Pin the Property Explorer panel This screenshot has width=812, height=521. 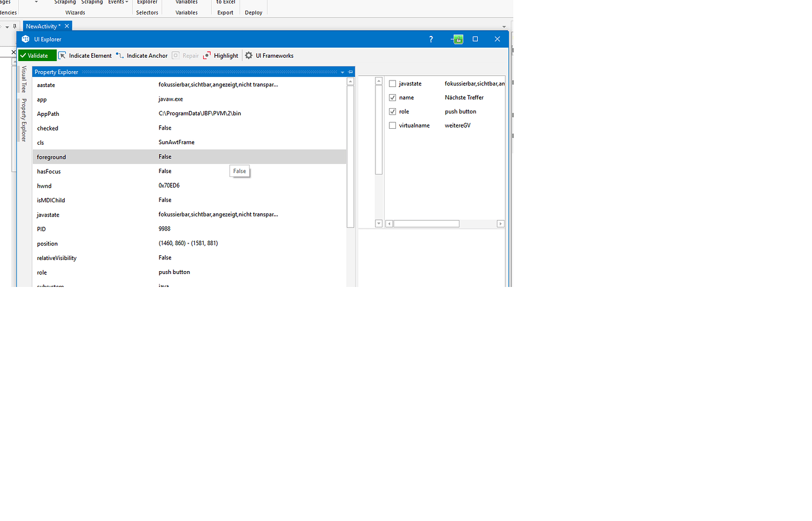tap(350, 71)
